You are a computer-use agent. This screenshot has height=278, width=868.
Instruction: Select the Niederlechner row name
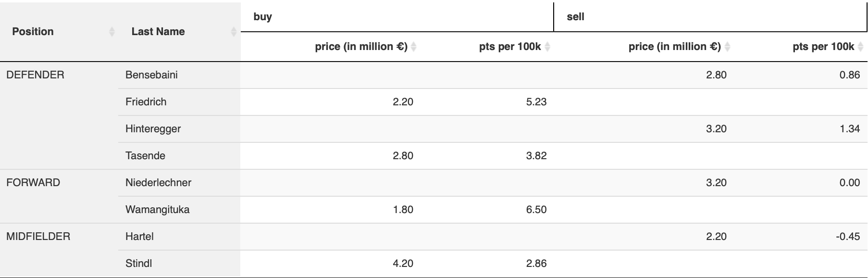158,183
